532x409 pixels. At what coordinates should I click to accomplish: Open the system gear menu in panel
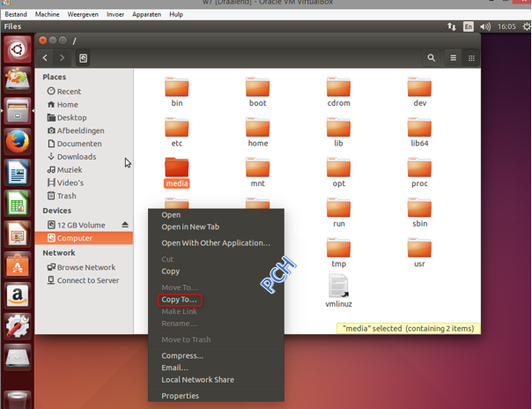pos(527,26)
